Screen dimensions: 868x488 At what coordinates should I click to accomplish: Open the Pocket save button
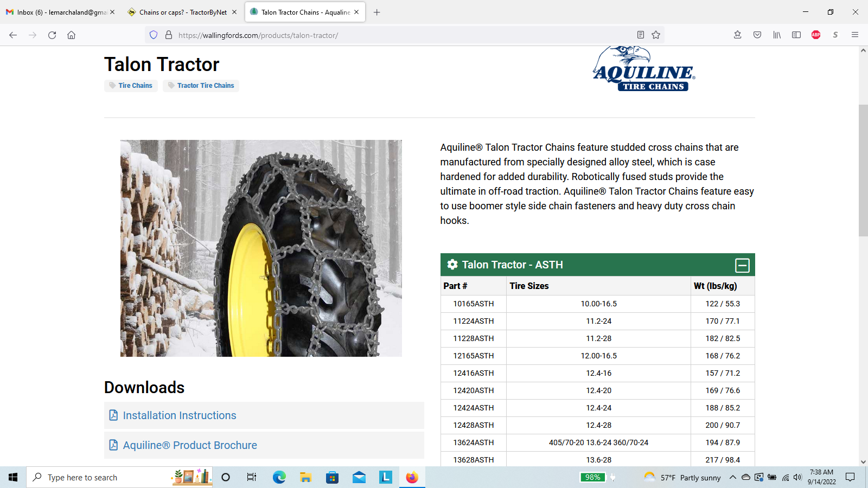click(x=757, y=35)
